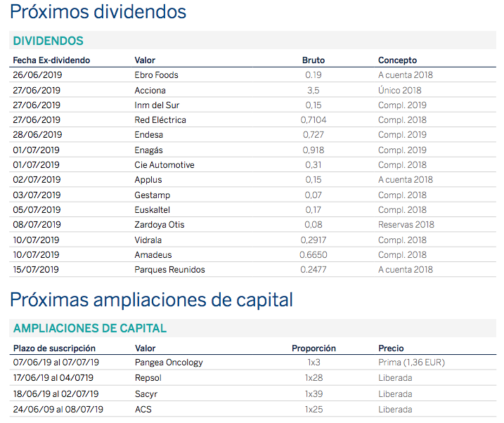Click Repsol in capital increases table
The height and width of the screenshot is (423, 504).
[x=148, y=378]
